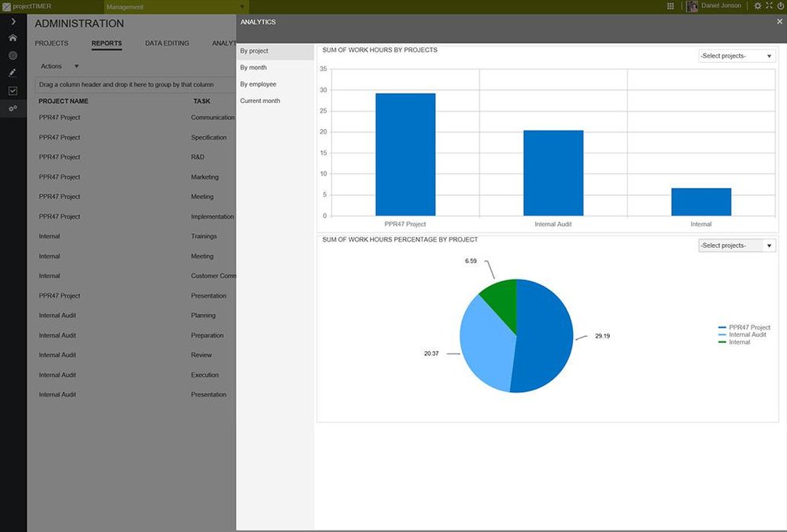Toggle Internal legend entry in pie chart
This screenshot has width=787, height=532.
click(734, 342)
